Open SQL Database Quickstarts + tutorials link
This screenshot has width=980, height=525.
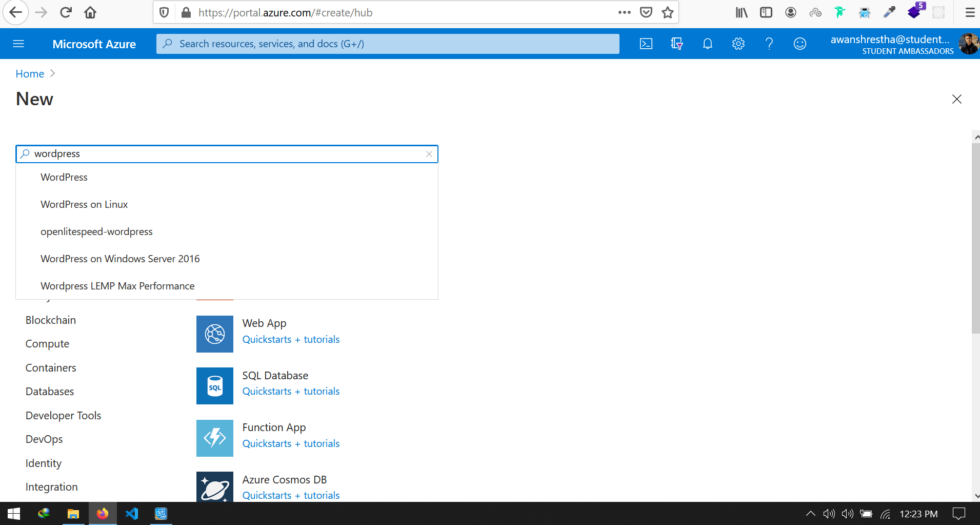[x=291, y=391]
